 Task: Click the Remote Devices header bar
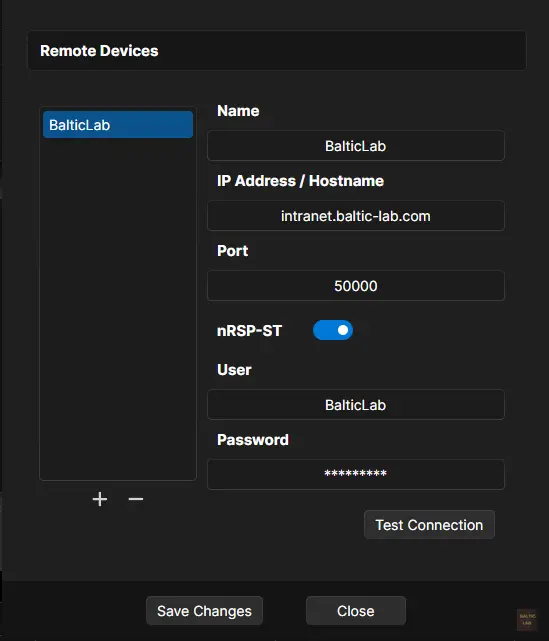(x=277, y=51)
